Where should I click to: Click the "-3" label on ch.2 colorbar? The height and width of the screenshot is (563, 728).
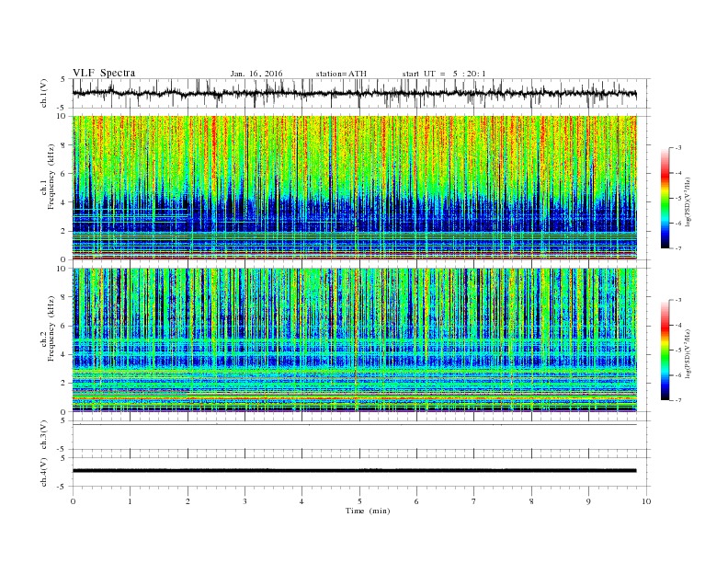tap(677, 300)
